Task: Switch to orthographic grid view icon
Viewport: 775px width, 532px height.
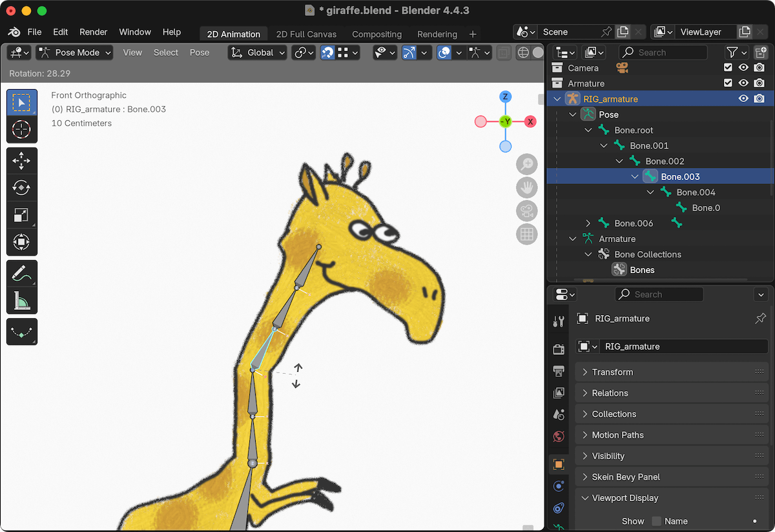Action: pos(527,234)
